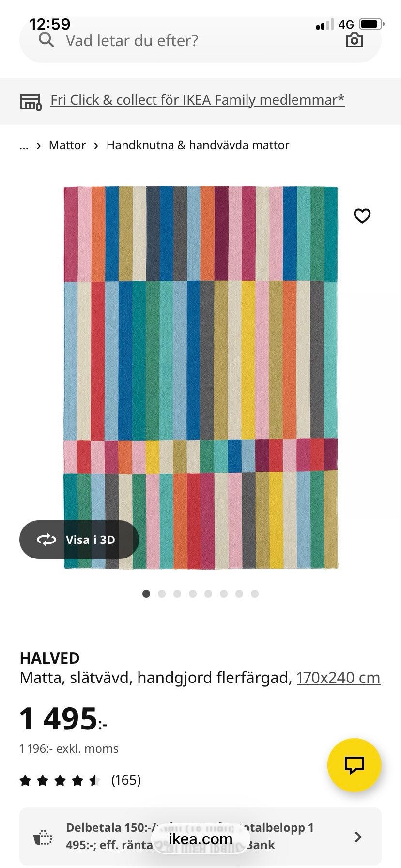Focus the Vad letar du efter search field
The image size is (401, 868).
point(200,40)
